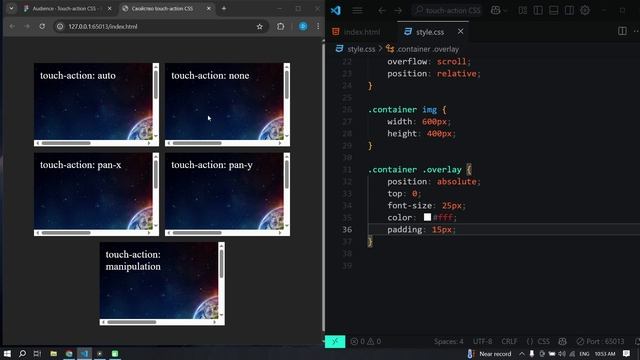
Task: Open browser extensions puzzle icon
Action: point(280,27)
